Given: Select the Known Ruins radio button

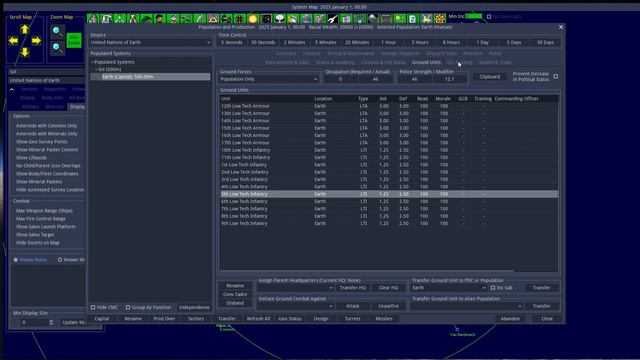Looking at the screenshot, I should [16, 260].
